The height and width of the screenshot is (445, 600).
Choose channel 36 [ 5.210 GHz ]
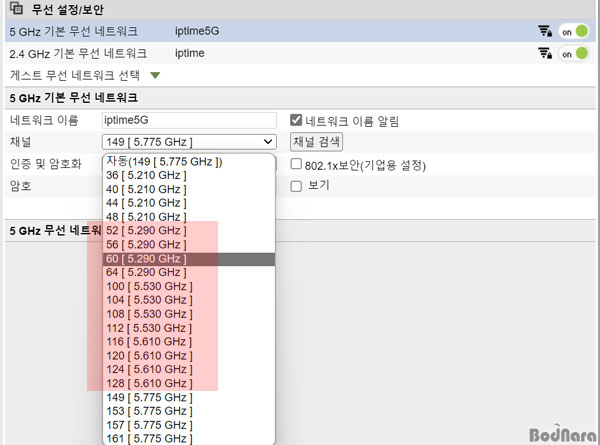189,175
